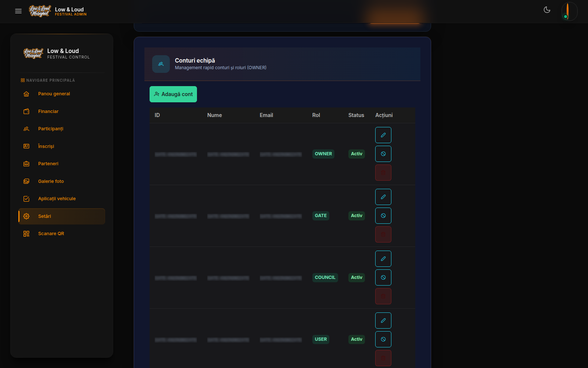
Task: Edit the GATE account with the pencil icon
Action: 383,197
